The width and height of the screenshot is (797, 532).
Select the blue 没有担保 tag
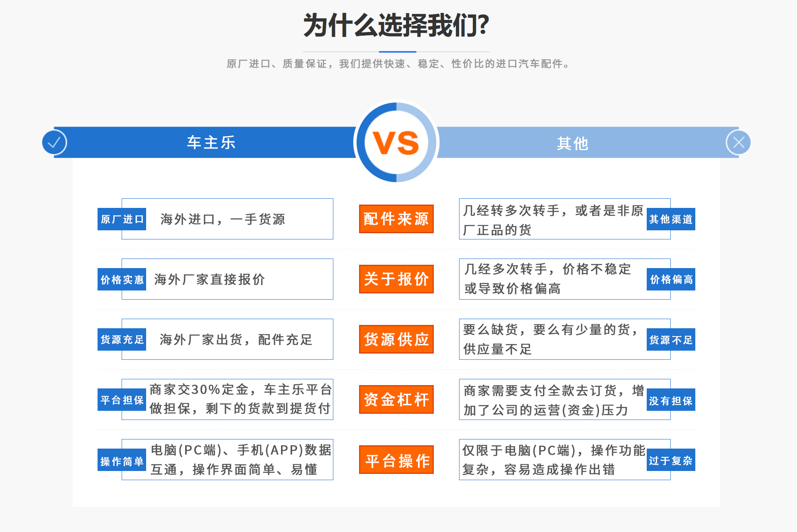coord(671,400)
